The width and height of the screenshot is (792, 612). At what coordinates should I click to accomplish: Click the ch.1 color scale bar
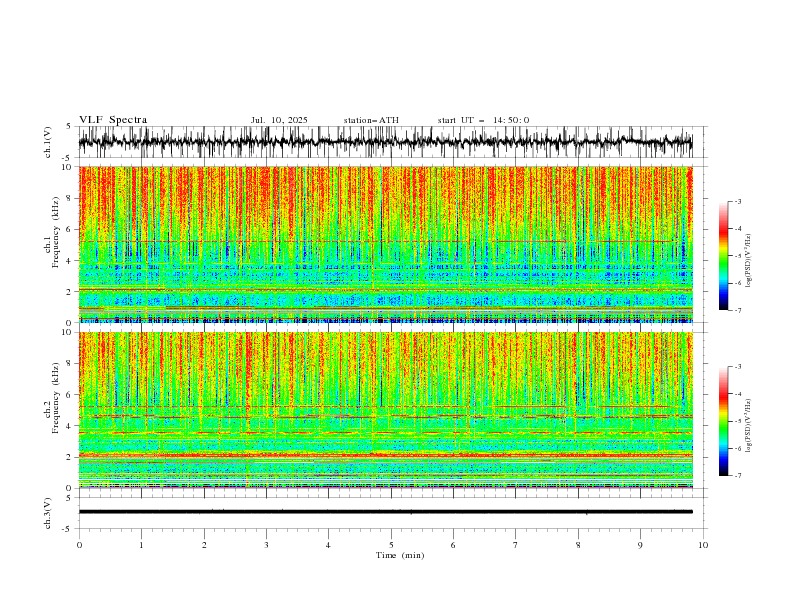pos(723,256)
